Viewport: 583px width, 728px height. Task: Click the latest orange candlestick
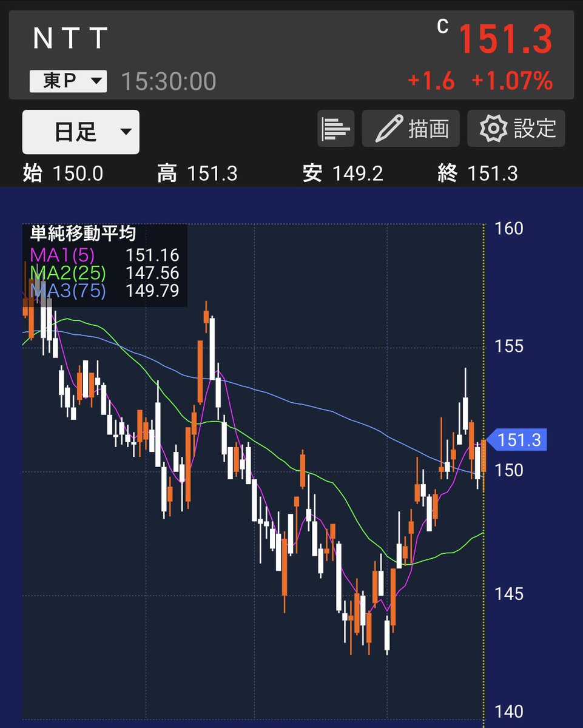click(x=484, y=456)
